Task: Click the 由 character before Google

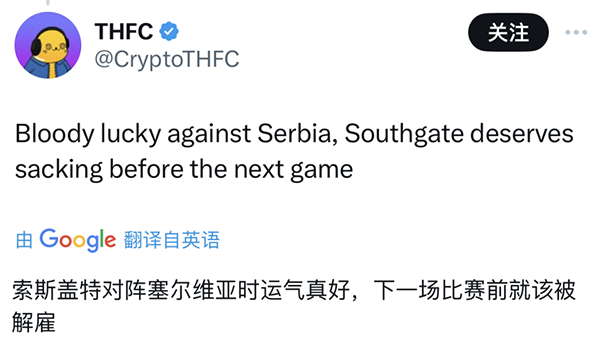Action: click(24, 241)
